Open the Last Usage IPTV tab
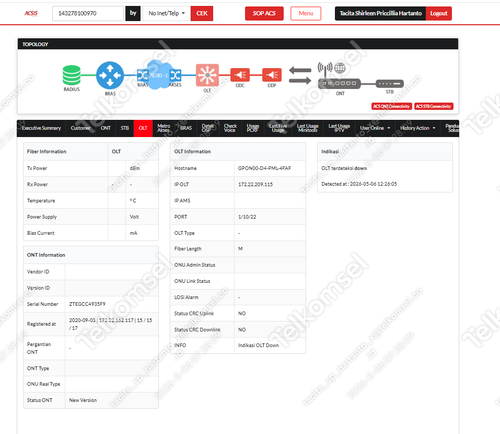The image size is (500, 434). click(339, 128)
